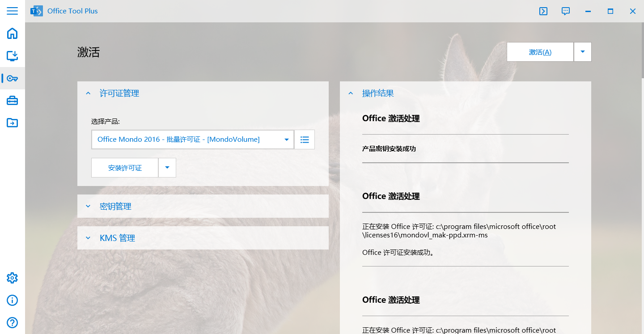
Task: Open the toolbox icon in the sidebar
Action: point(12,101)
